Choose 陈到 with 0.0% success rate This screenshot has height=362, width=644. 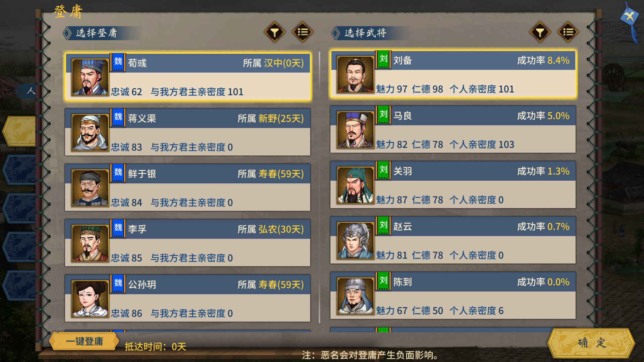453,295
